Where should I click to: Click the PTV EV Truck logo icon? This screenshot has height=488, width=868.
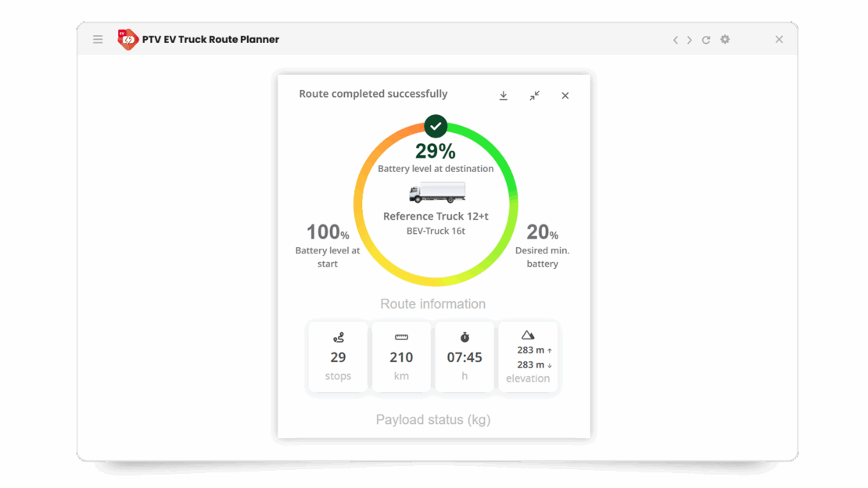pyautogui.click(x=127, y=39)
